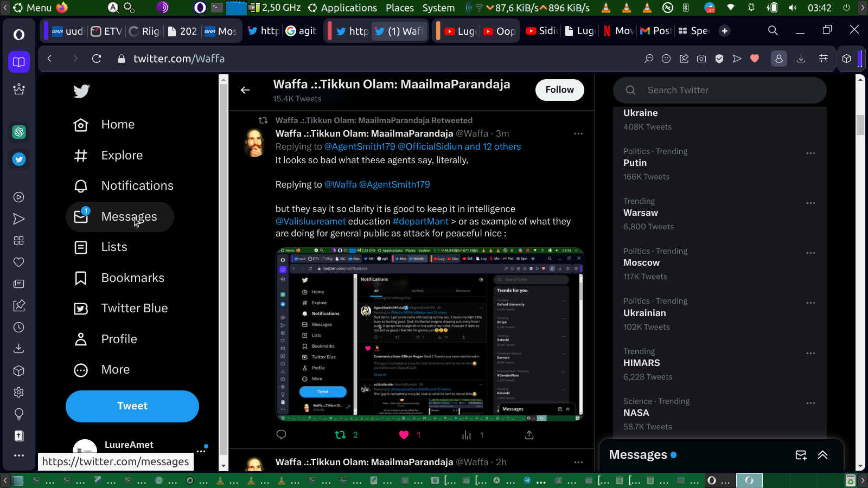Screen dimensions: 868x488
Task: Open History clock icon in Opera sidebar
Action: (x=19, y=328)
